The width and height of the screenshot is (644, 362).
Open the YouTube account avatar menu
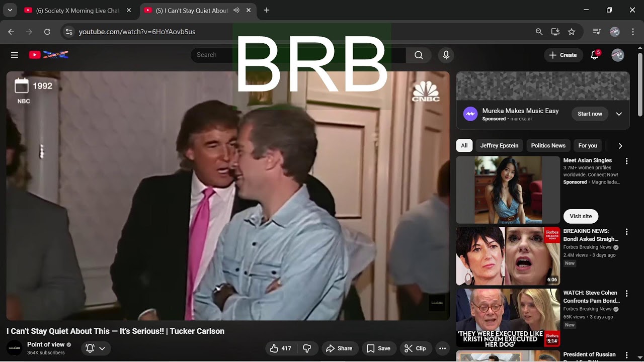(x=618, y=55)
